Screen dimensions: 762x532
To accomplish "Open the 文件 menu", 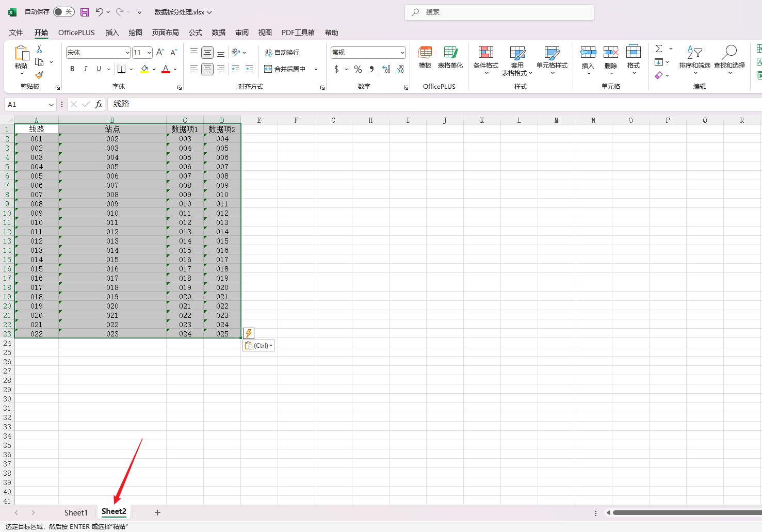I will point(16,33).
